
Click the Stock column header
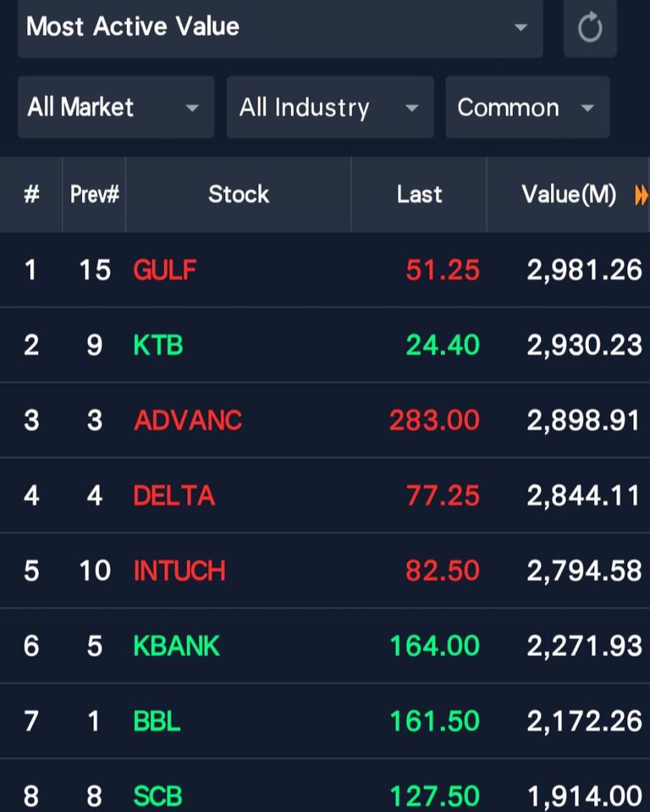point(238,195)
